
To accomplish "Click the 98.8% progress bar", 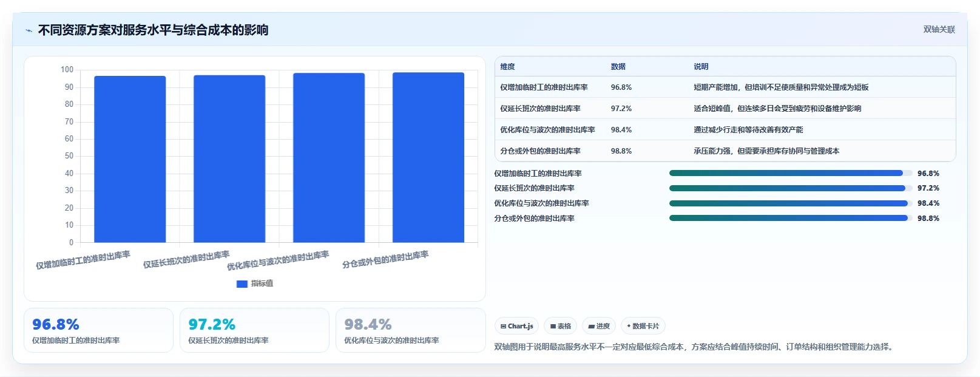I will point(790,218).
